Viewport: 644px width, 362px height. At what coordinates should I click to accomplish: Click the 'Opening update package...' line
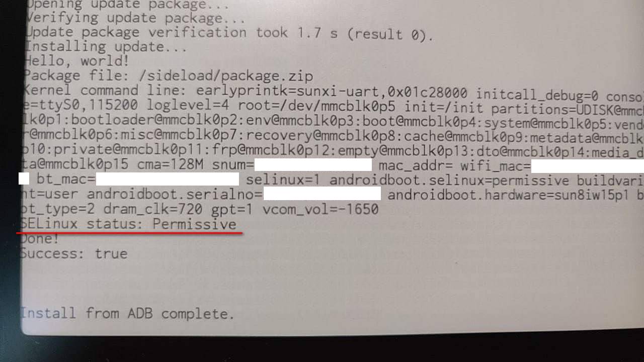click(128, 5)
